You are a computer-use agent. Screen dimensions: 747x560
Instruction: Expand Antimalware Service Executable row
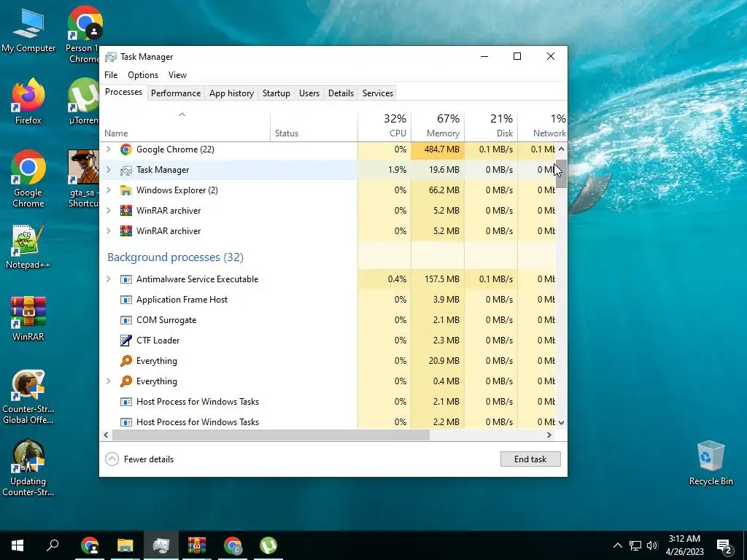pos(109,279)
